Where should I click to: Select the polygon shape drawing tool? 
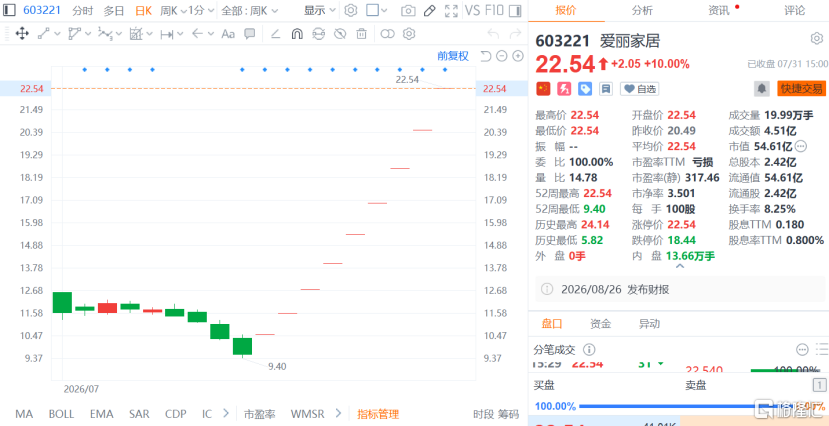pyautogui.click(x=74, y=34)
